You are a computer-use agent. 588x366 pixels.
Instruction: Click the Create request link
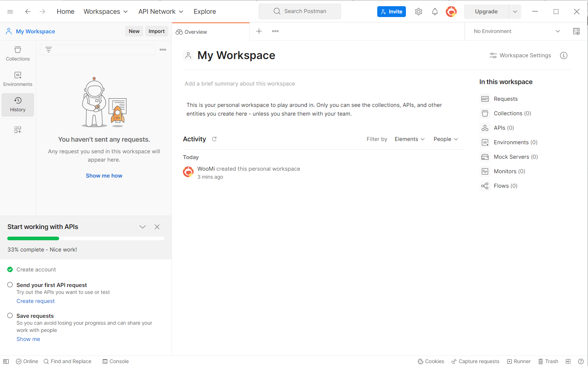(36, 301)
